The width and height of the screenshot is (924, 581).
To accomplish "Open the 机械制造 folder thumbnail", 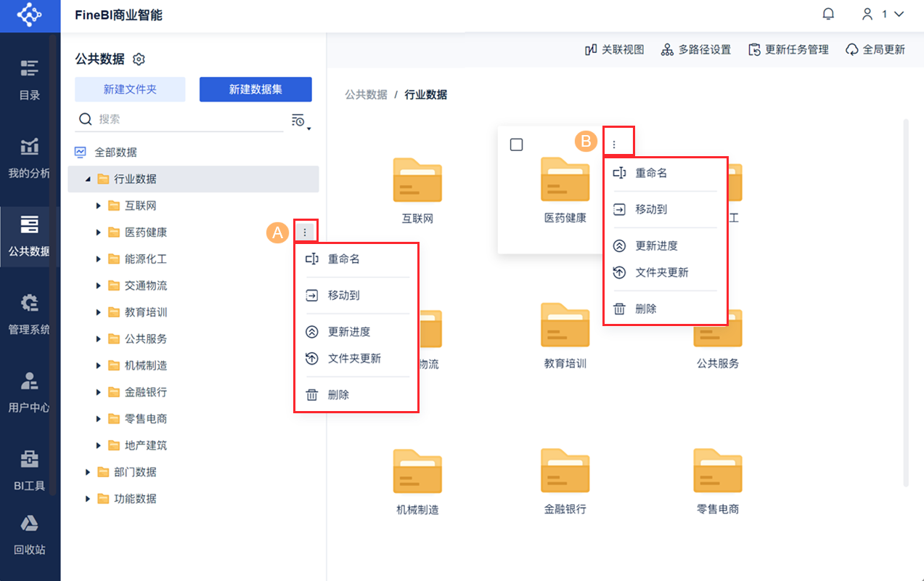I will pyautogui.click(x=417, y=471).
